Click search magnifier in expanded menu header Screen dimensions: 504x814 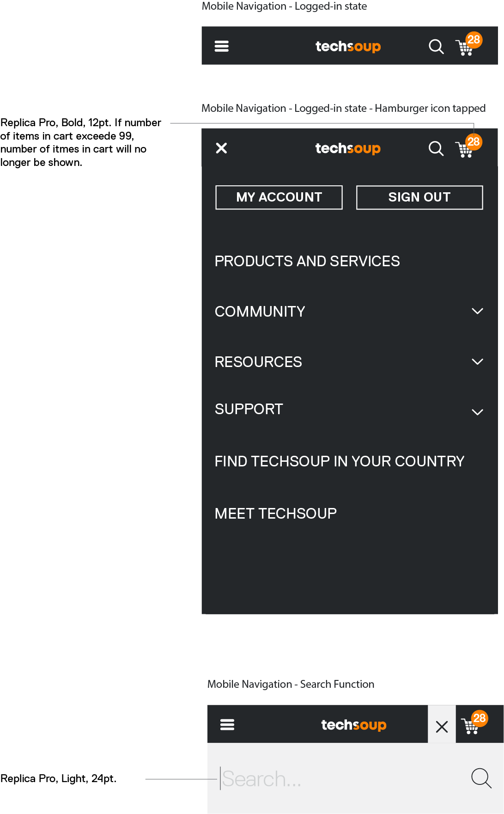tap(436, 148)
